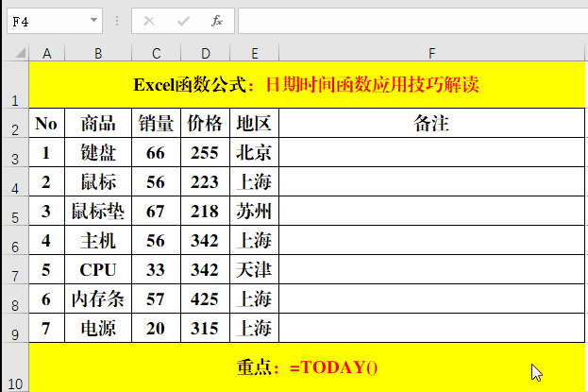Click the three-dot formula bar resize handle
The height and width of the screenshot is (392, 588).
(117, 21)
